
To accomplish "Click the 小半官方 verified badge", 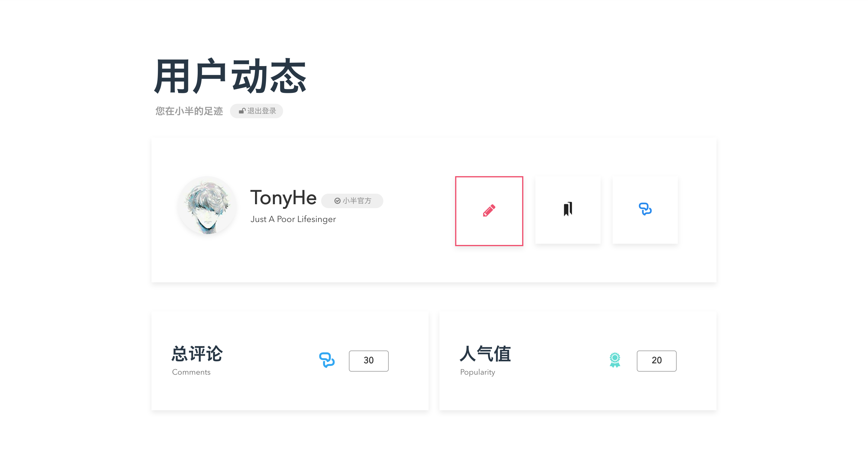I will pyautogui.click(x=352, y=201).
